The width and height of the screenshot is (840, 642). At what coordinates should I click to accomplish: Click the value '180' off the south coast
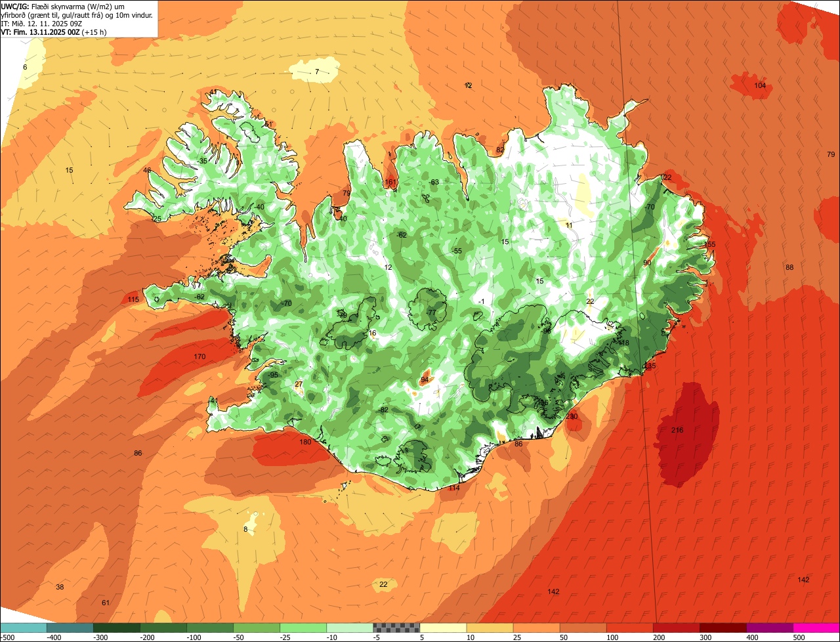305,442
